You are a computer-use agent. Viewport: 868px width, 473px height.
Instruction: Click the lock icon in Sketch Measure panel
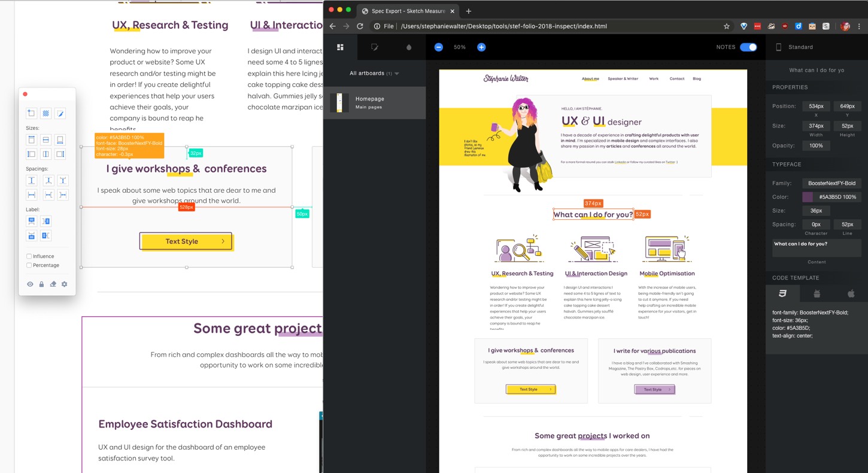click(41, 284)
